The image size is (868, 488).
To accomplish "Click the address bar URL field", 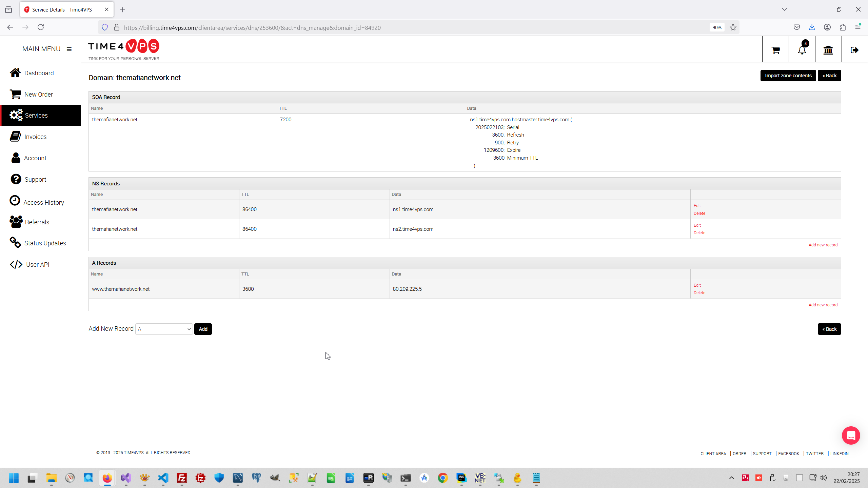I will point(407,28).
